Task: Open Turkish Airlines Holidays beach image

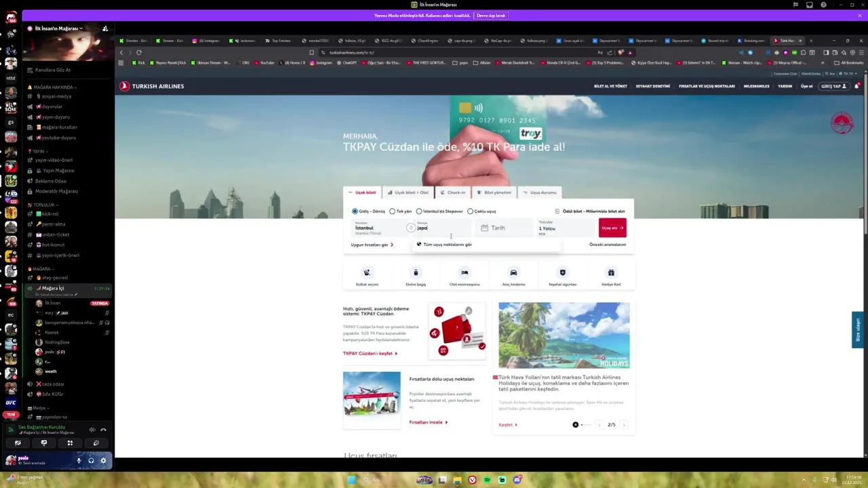Action: click(564, 335)
